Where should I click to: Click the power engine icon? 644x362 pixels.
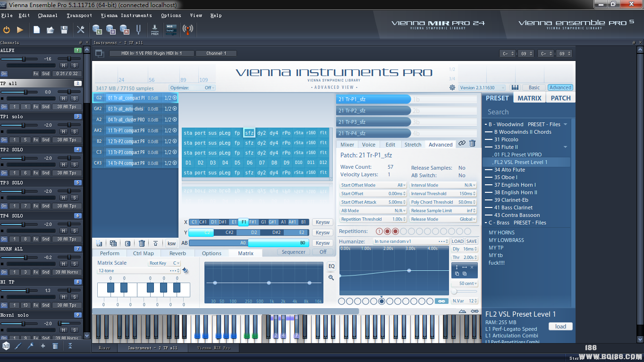(x=7, y=30)
